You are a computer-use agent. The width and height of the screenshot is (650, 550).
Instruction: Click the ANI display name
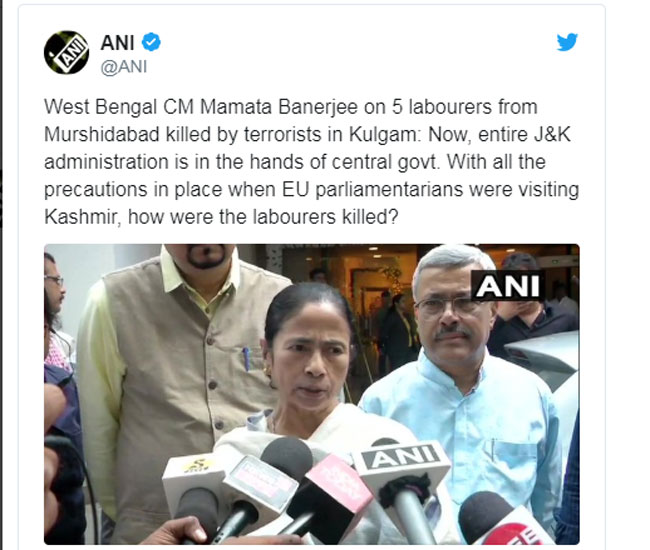click(117, 42)
